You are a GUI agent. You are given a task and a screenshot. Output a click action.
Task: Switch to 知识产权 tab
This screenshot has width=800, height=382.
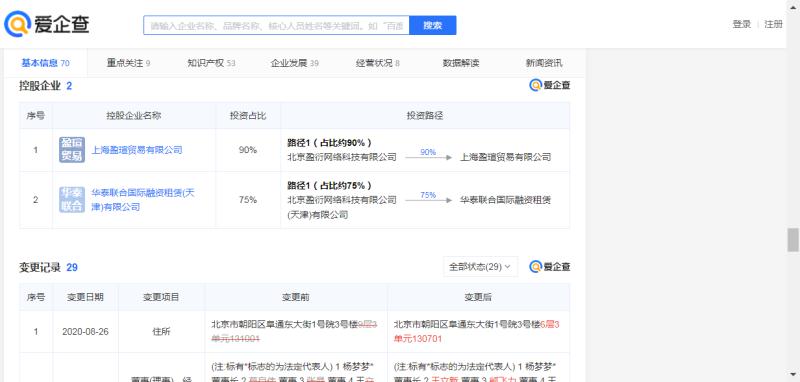click(x=211, y=63)
